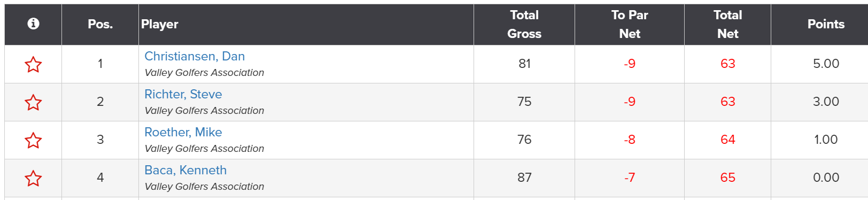
Task: Click the info icon in table header
Action: (33, 24)
